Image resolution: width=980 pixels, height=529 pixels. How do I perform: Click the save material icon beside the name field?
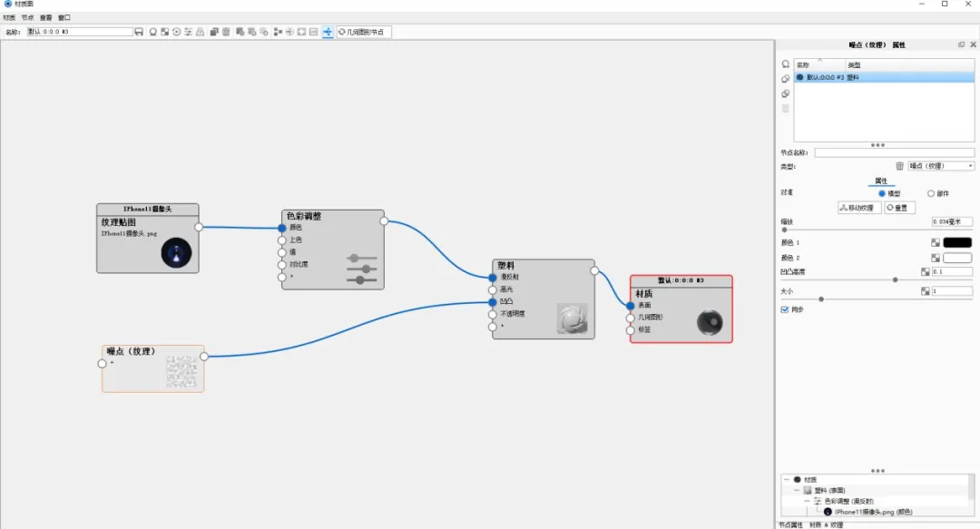(x=139, y=32)
